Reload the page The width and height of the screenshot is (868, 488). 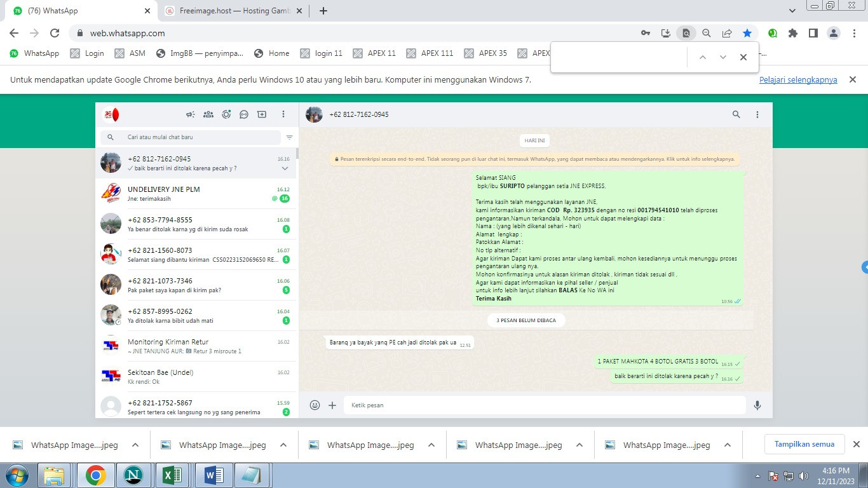pyautogui.click(x=55, y=33)
